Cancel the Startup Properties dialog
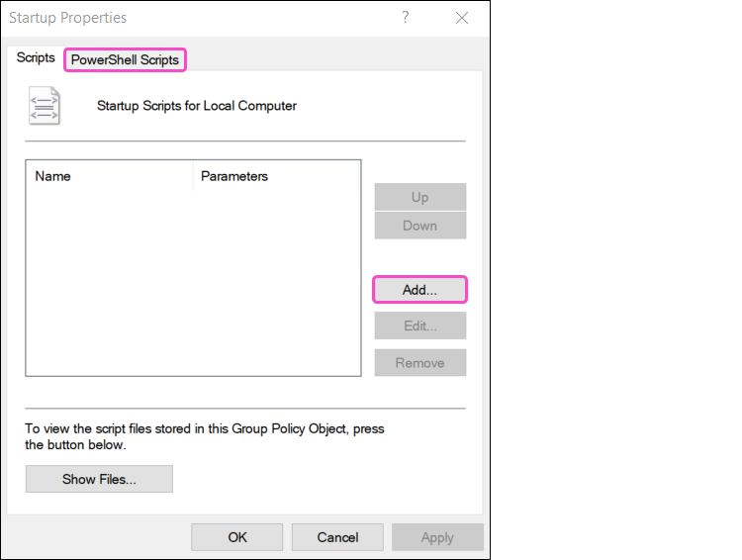 [x=337, y=537]
